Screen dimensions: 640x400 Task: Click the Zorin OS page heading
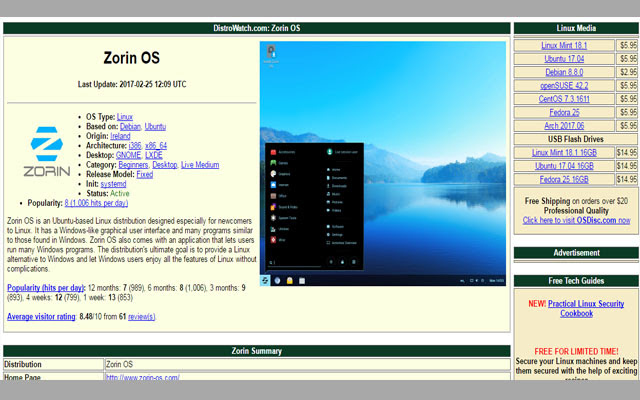(x=131, y=58)
